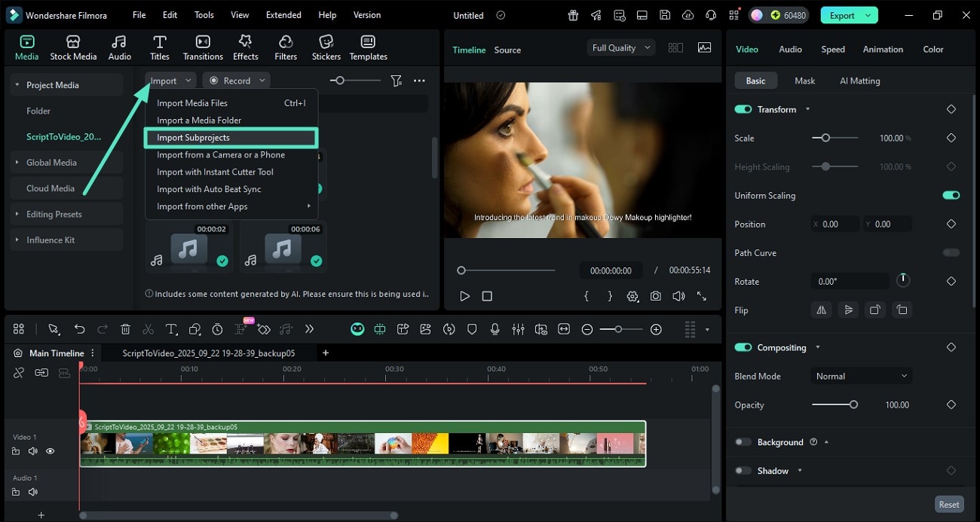Disable the Compositing toggle

[x=743, y=347]
